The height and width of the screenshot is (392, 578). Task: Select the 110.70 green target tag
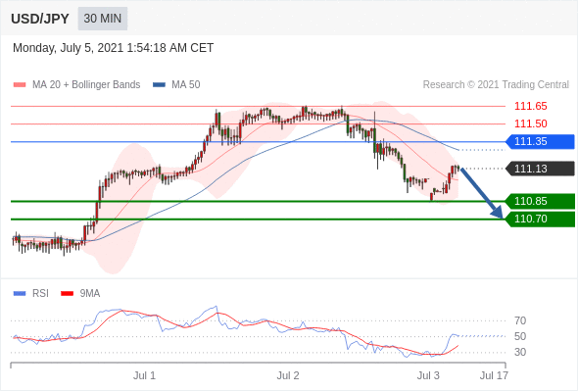[540, 220]
